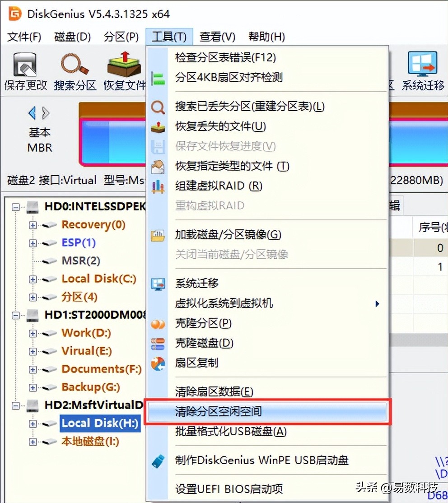448x503 pixels.
Task: Select MSR(2) in the disk tree
Action: (x=81, y=261)
